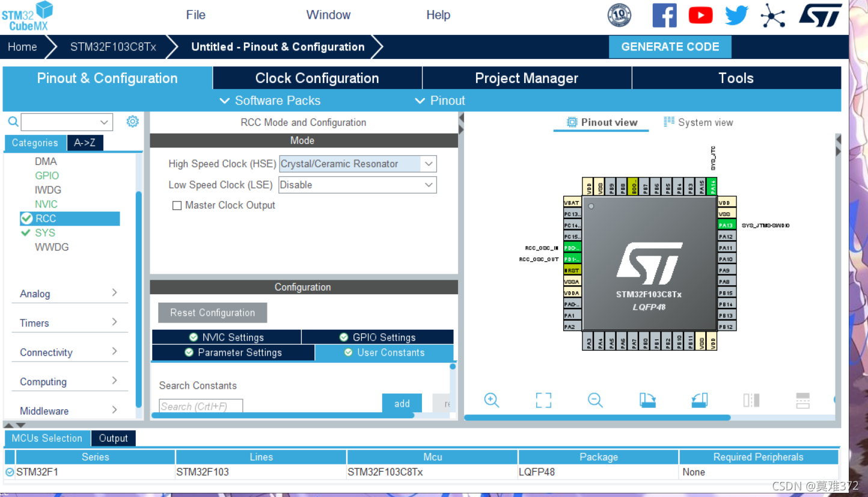Select the PD1 RCC_OSC_OUT pin
The image size is (868, 497).
572,259
